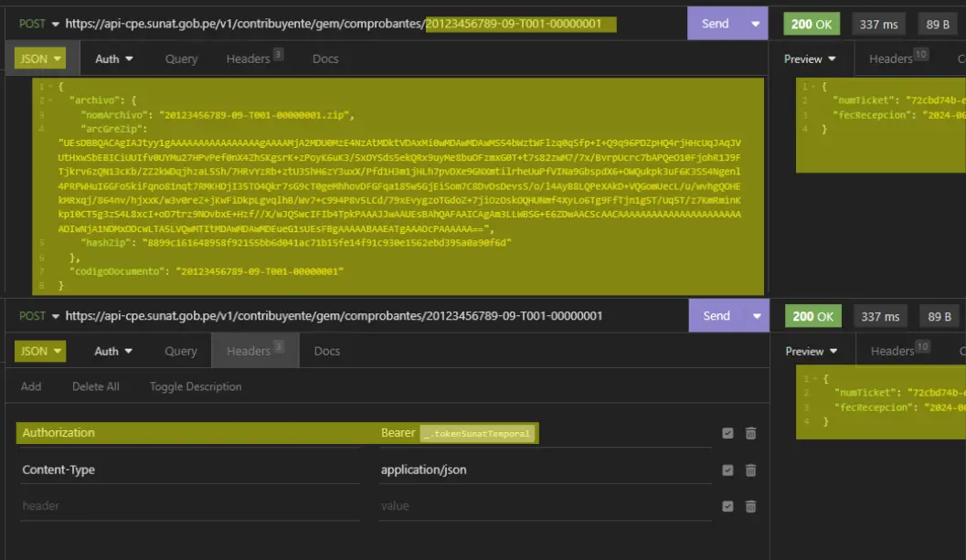This screenshot has height=560, width=966.
Task: Switch to the Query tab in the upper pane
Action: (x=181, y=58)
